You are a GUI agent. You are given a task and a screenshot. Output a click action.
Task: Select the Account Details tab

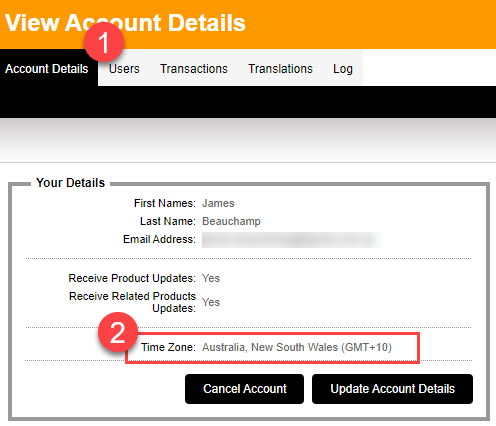[47, 69]
